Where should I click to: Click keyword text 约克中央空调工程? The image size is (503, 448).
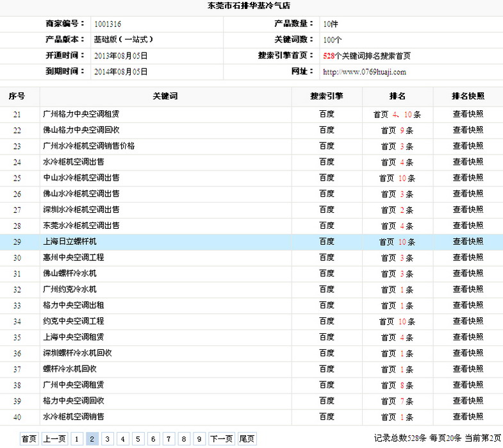(x=74, y=321)
